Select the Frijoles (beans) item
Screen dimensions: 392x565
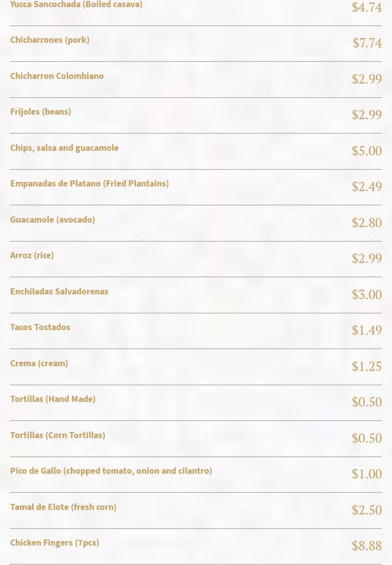tap(41, 112)
